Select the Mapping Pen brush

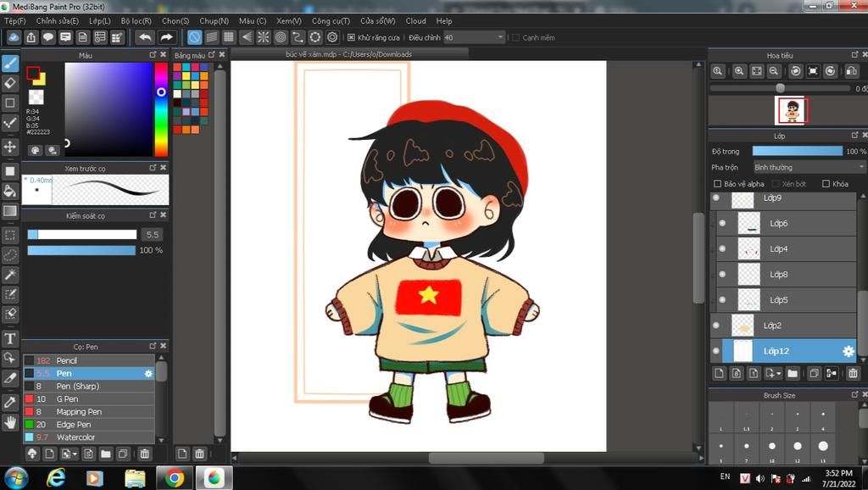click(88, 411)
